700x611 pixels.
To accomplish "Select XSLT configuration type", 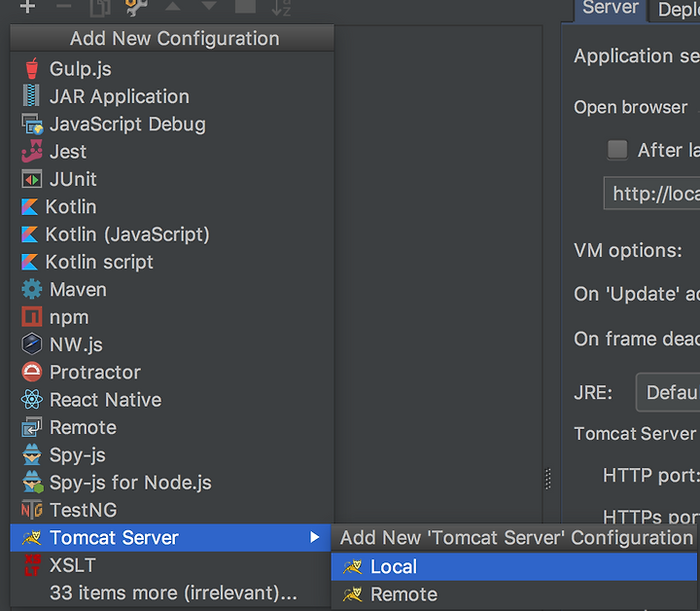I will pyautogui.click(x=170, y=565).
